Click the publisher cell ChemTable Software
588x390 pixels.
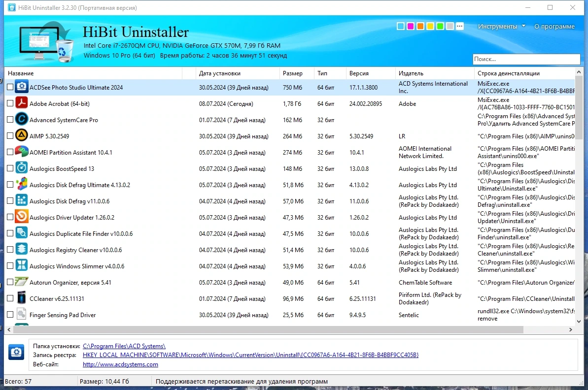425,282
